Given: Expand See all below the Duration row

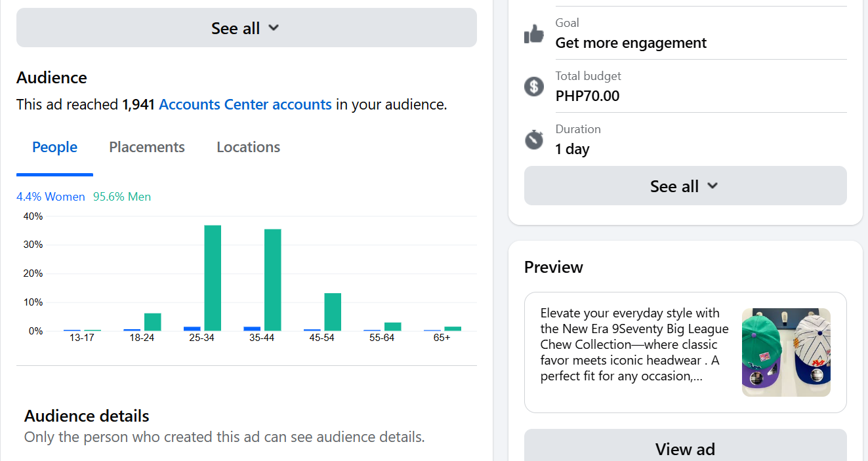Looking at the screenshot, I should coord(685,186).
